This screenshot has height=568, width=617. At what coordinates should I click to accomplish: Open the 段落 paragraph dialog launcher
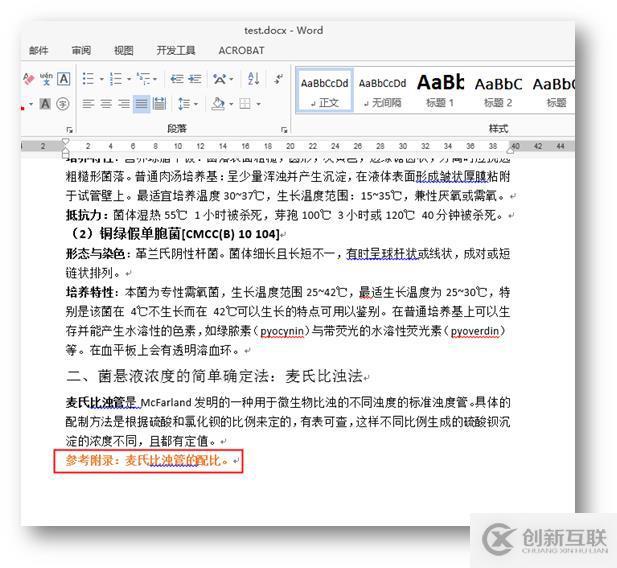[x=284, y=130]
